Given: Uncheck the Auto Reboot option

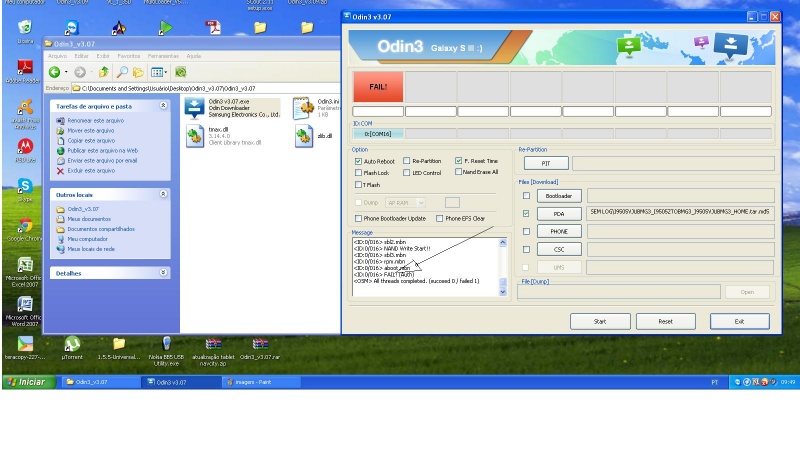Looking at the screenshot, I should [358, 161].
